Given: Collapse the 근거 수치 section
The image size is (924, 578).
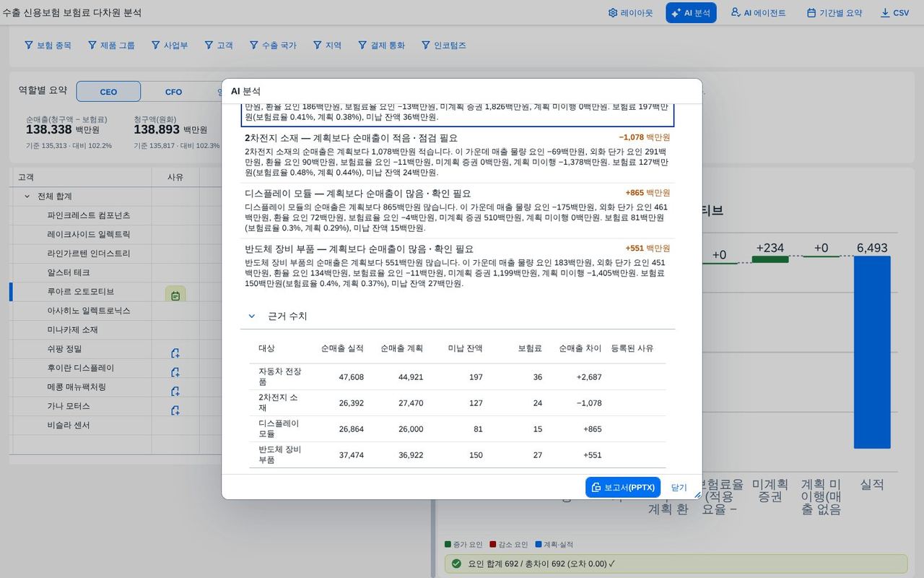Looking at the screenshot, I should (x=252, y=316).
